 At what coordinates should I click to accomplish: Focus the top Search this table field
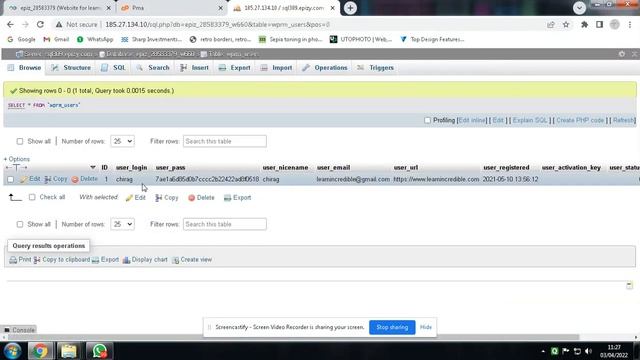[224, 141]
